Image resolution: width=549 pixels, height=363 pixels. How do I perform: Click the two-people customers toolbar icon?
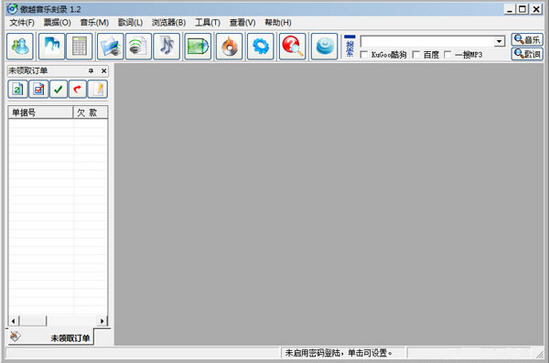20,46
